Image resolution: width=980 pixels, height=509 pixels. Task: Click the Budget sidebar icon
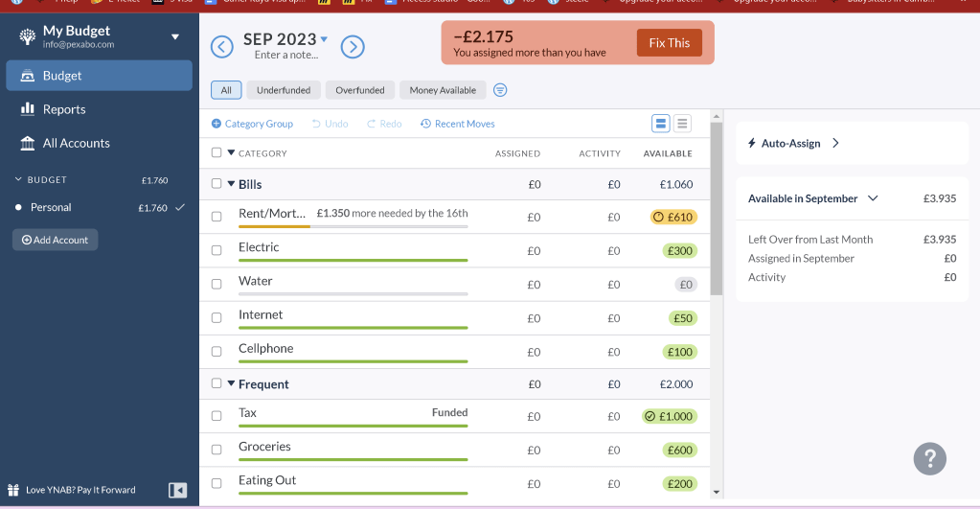point(28,76)
